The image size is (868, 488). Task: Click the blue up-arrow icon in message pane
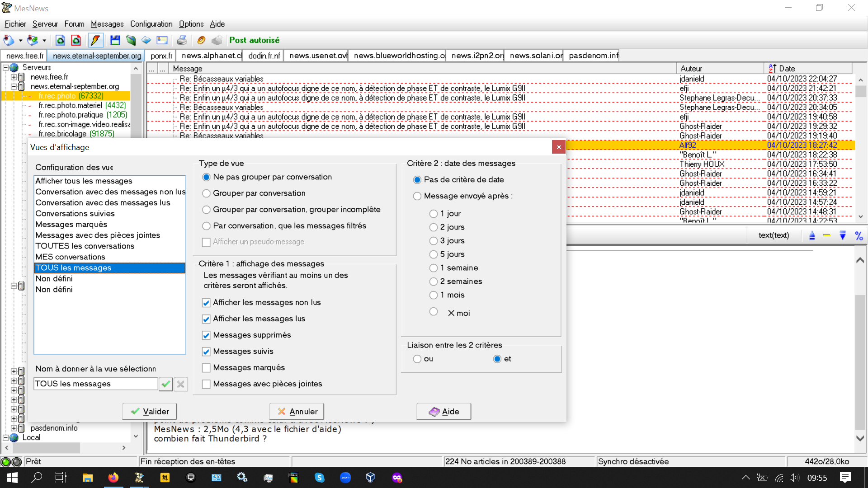812,235
